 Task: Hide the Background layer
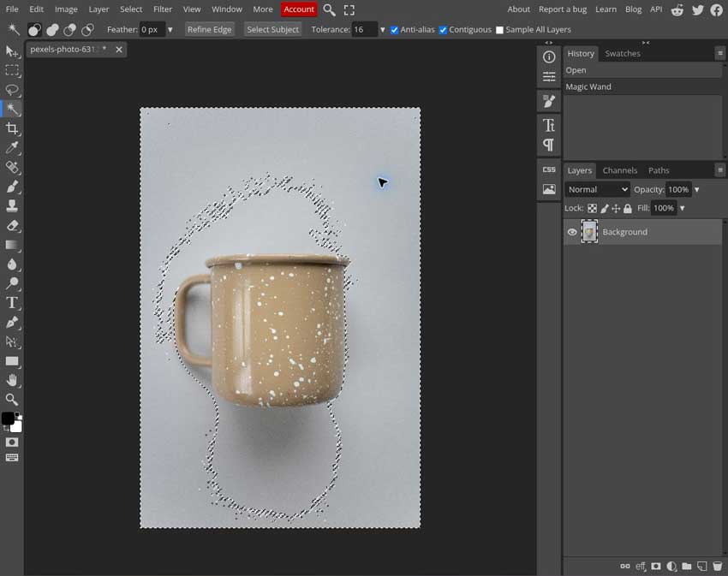click(572, 232)
